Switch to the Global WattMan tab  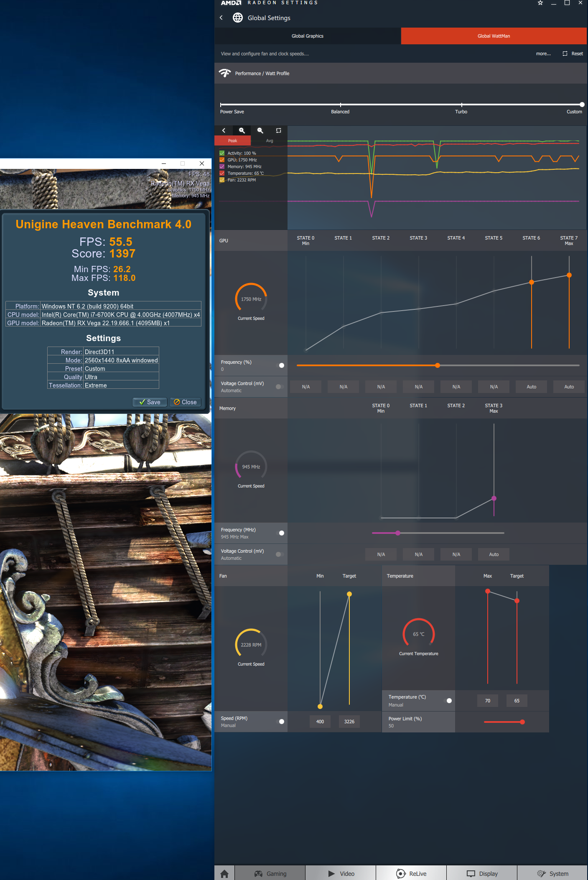point(494,36)
